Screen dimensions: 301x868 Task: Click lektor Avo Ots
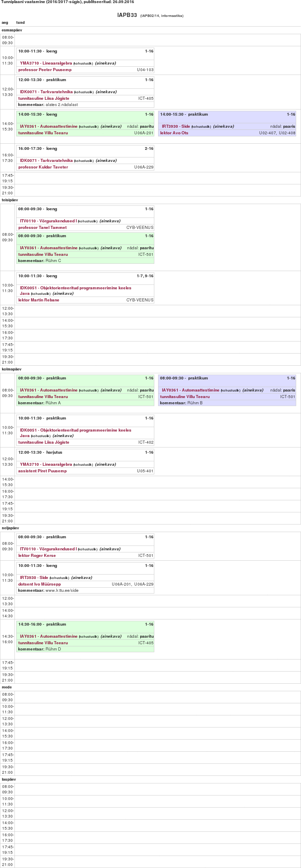174,133
